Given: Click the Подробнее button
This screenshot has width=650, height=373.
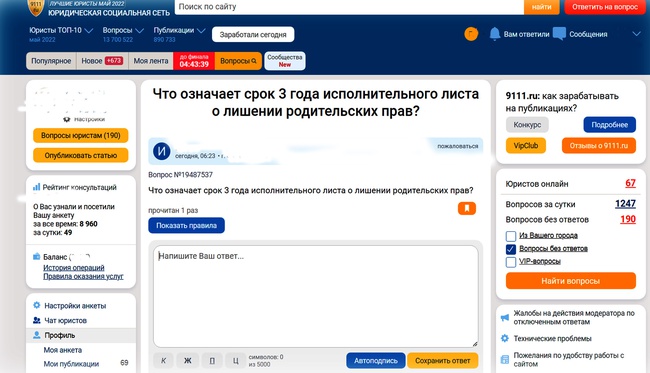Looking at the screenshot, I should click(x=609, y=125).
